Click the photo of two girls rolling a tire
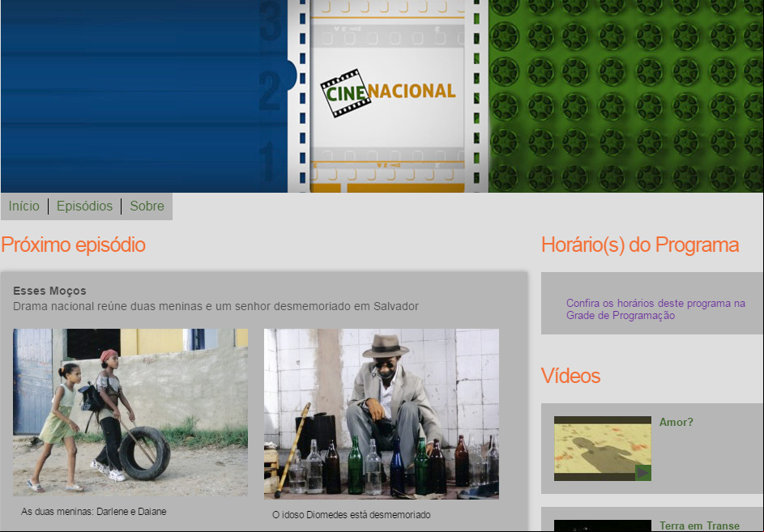764x532 pixels. coord(130,413)
